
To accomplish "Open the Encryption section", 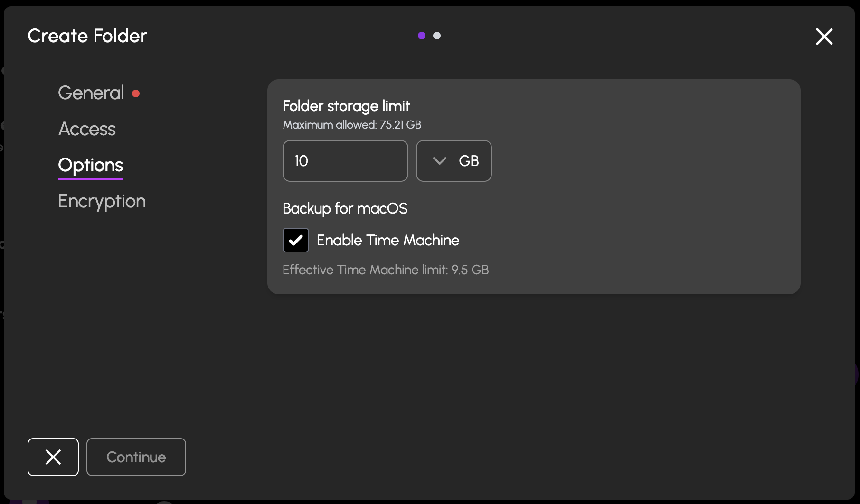I will (102, 201).
